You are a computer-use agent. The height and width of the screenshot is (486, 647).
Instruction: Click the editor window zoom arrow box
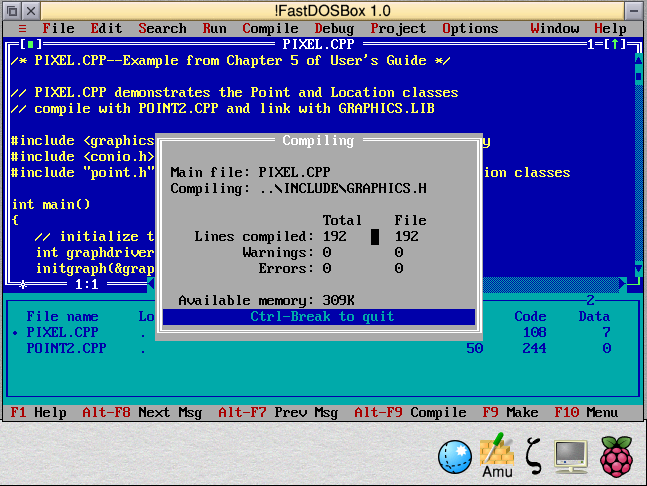615,44
